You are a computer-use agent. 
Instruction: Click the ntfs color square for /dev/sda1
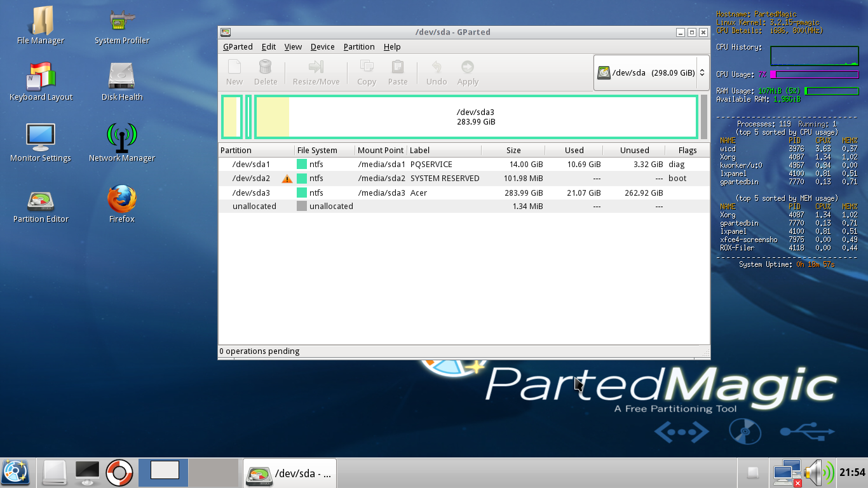pyautogui.click(x=302, y=165)
